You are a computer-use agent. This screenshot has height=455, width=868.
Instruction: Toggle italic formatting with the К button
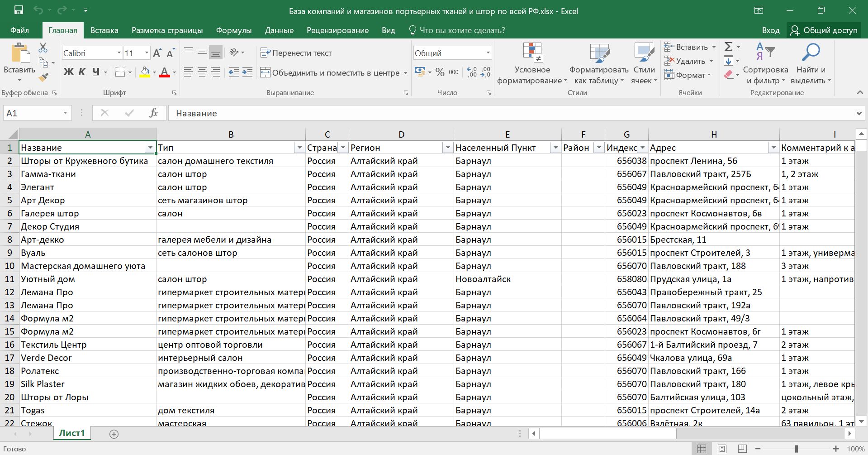point(82,72)
